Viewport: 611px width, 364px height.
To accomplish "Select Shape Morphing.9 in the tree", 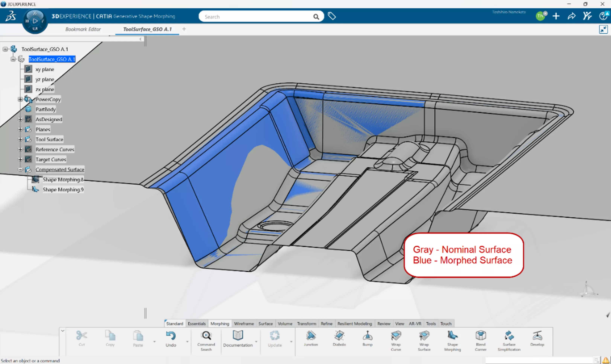I will 63,190.
